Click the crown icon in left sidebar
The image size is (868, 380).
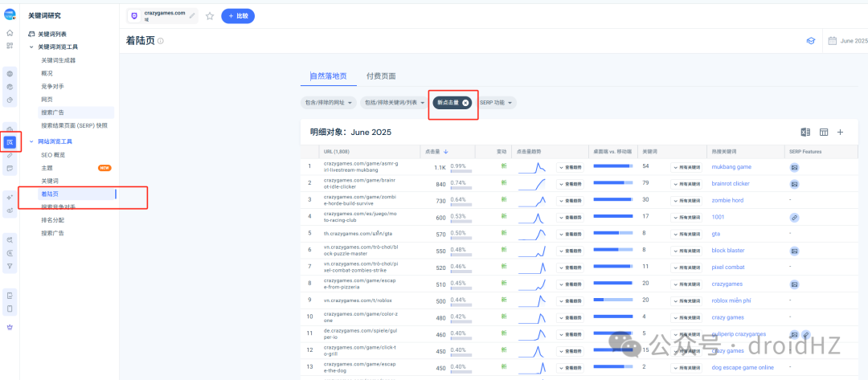(10, 328)
